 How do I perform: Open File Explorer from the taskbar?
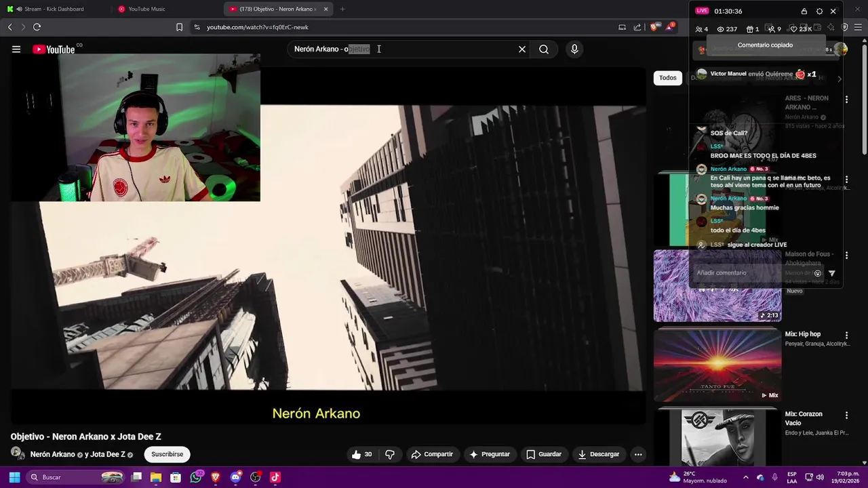click(x=156, y=477)
